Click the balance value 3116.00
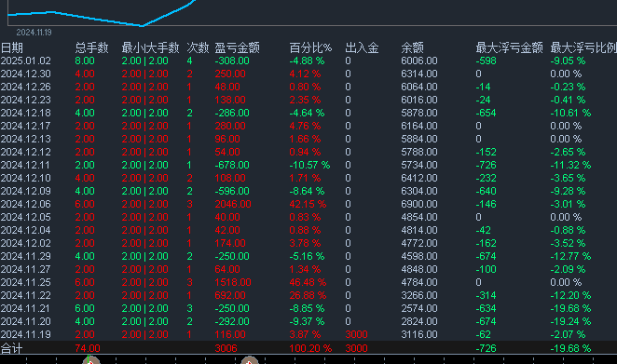 coord(419,334)
